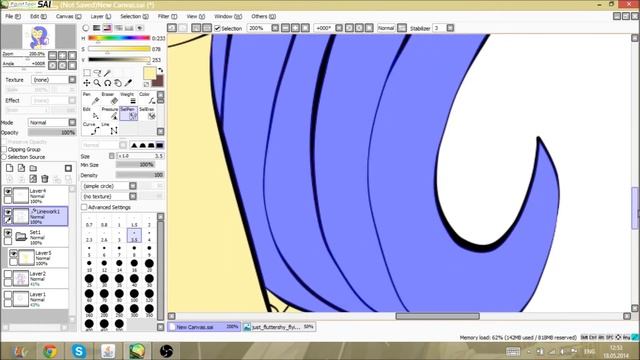
Task: Choose the linework Curve tool
Action: pyautogui.click(x=90, y=128)
